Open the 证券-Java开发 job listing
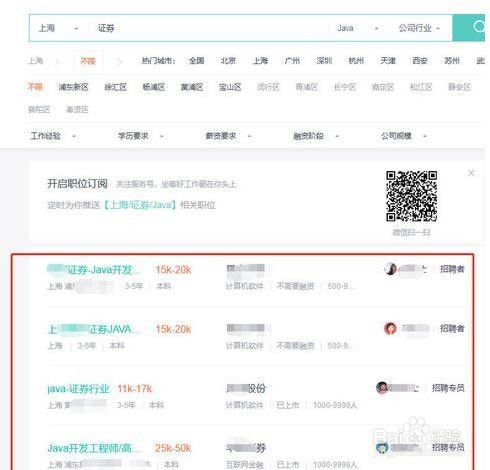 tap(94, 269)
